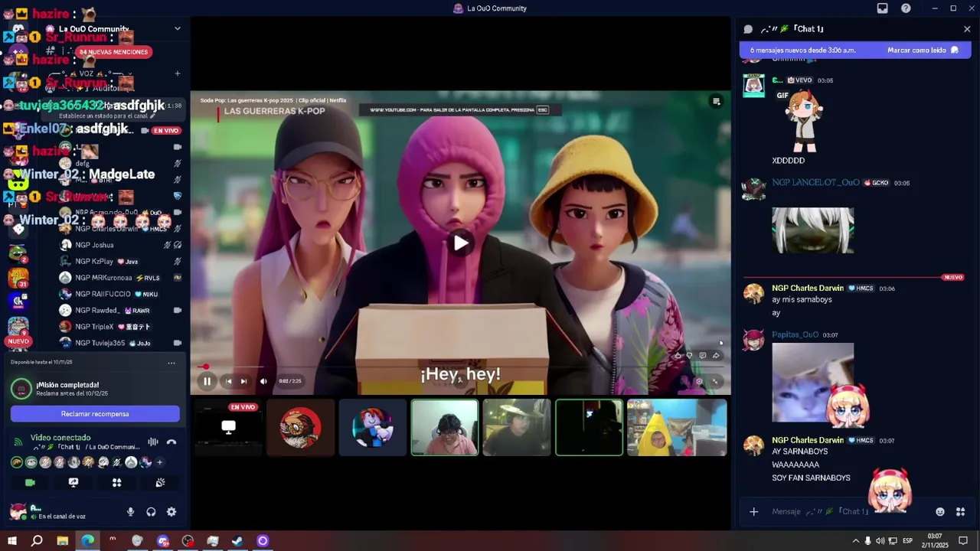Like the YouTube video

click(678, 355)
